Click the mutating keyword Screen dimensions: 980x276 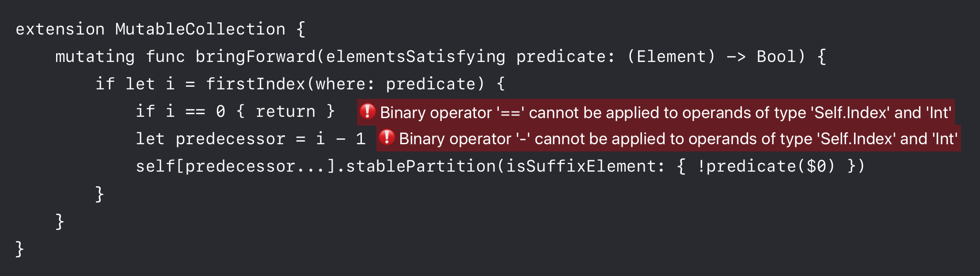click(95, 57)
